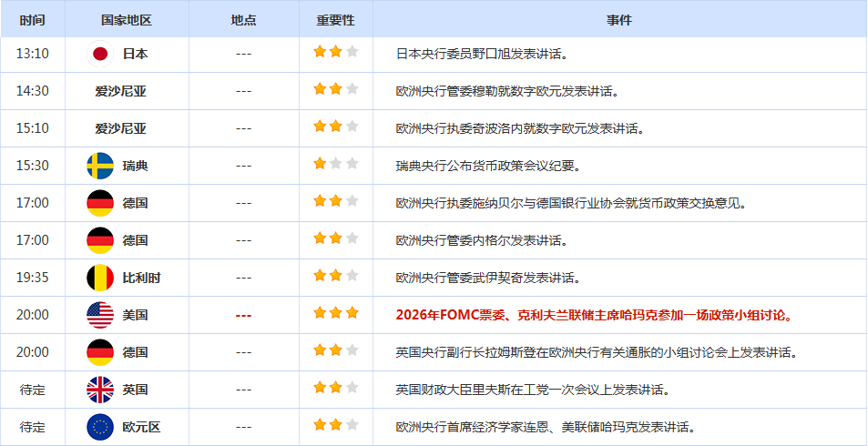
Task: Click the one-star importance rating in 瑞典 row
Action: point(335,164)
